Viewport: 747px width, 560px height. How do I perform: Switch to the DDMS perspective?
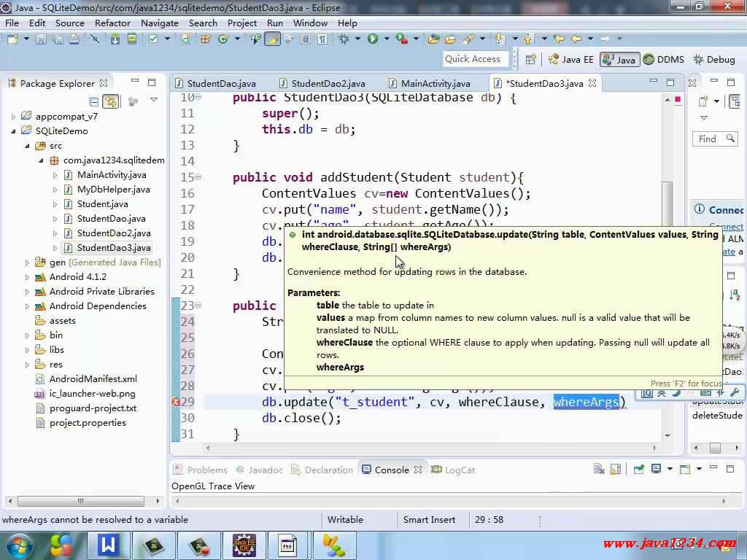tap(664, 60)
